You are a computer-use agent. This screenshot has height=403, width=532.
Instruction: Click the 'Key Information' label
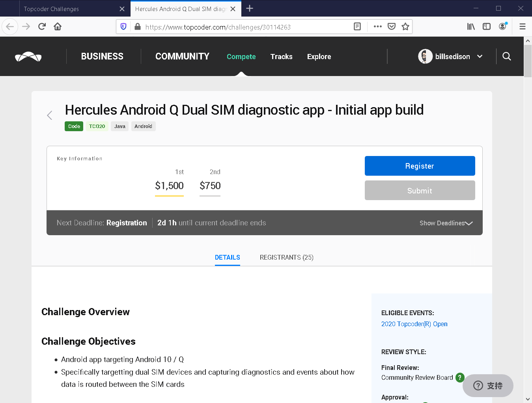pyautogui.click(x=80, y=158)
